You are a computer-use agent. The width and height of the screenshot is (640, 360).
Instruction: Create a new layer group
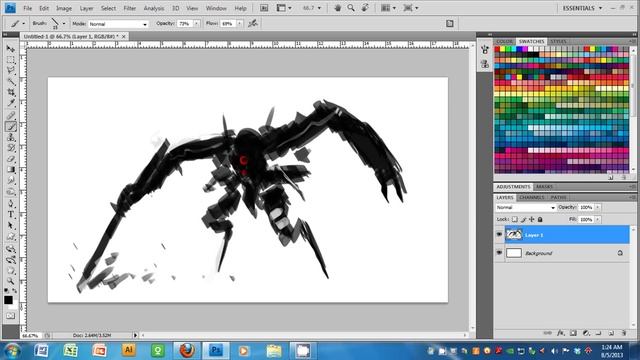pos(598,333)
